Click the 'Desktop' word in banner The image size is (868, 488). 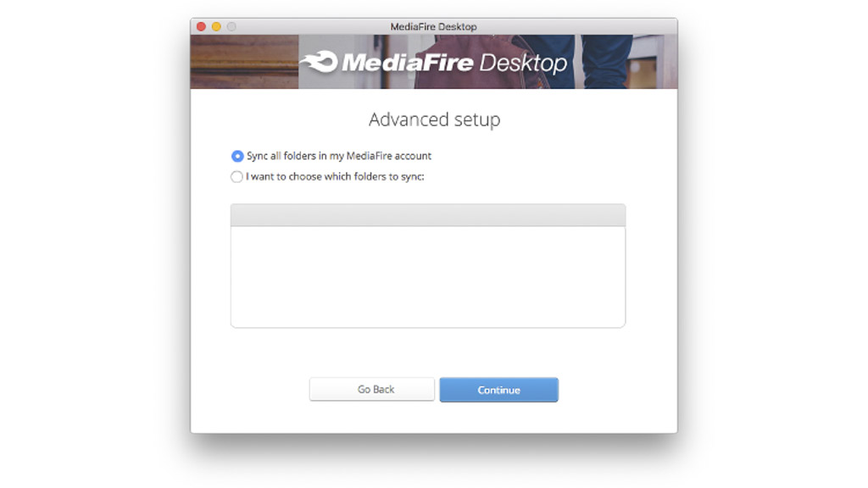coord(523,64)
